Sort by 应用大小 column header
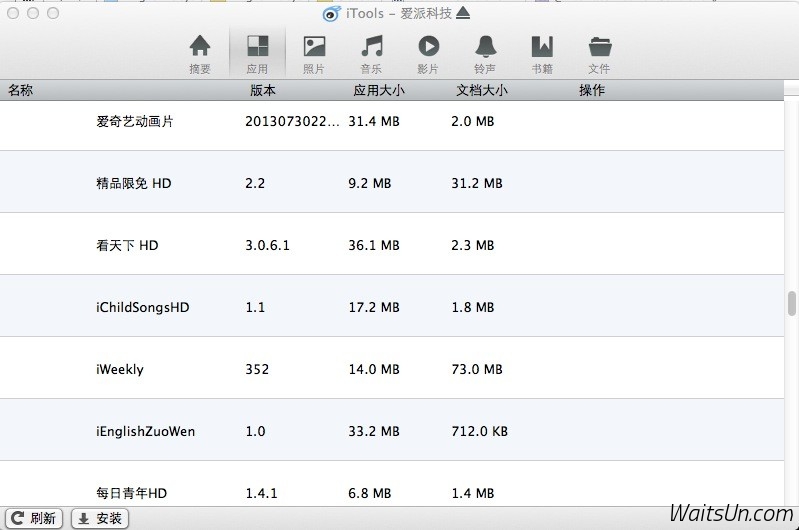799x530 pixels. pos(379,90)
